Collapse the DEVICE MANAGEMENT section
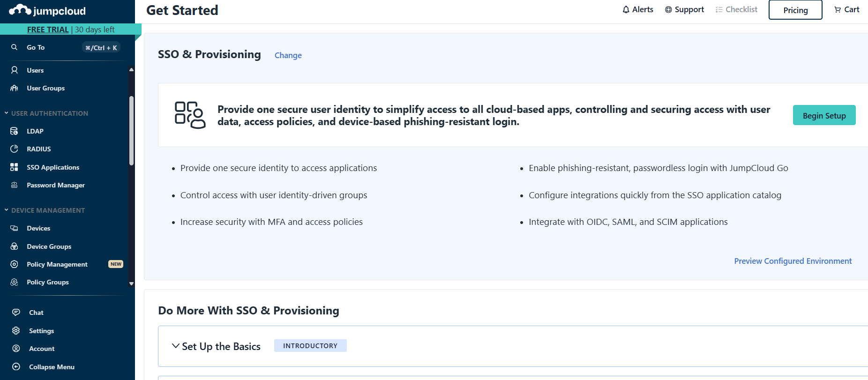This screenshot has height=380, width=868. pos(7,210)
